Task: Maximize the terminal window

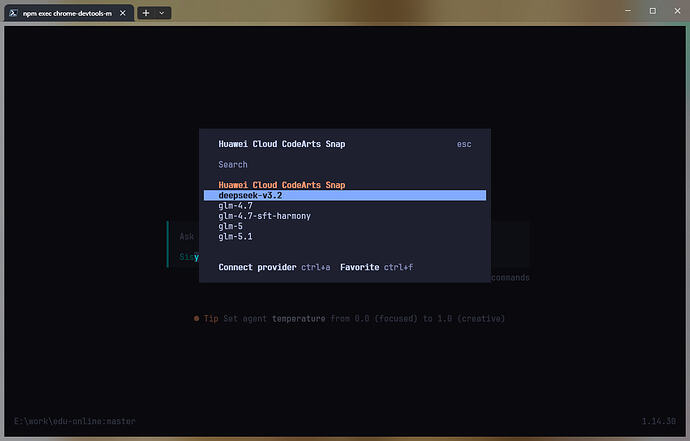Action: [653, 11]
